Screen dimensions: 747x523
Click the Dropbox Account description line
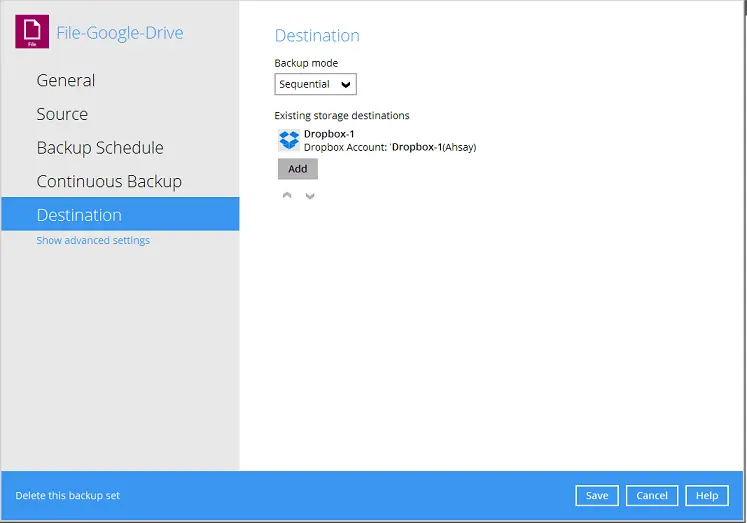389,147
